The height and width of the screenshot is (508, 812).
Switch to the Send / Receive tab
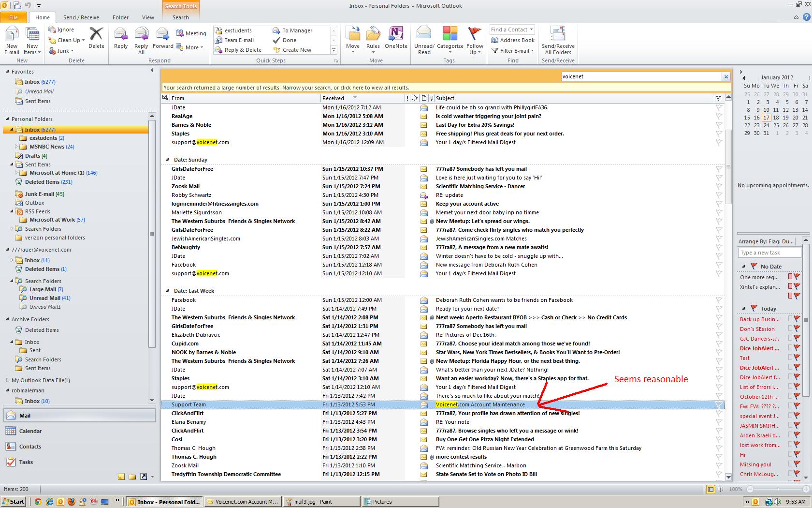coord(81,17)
